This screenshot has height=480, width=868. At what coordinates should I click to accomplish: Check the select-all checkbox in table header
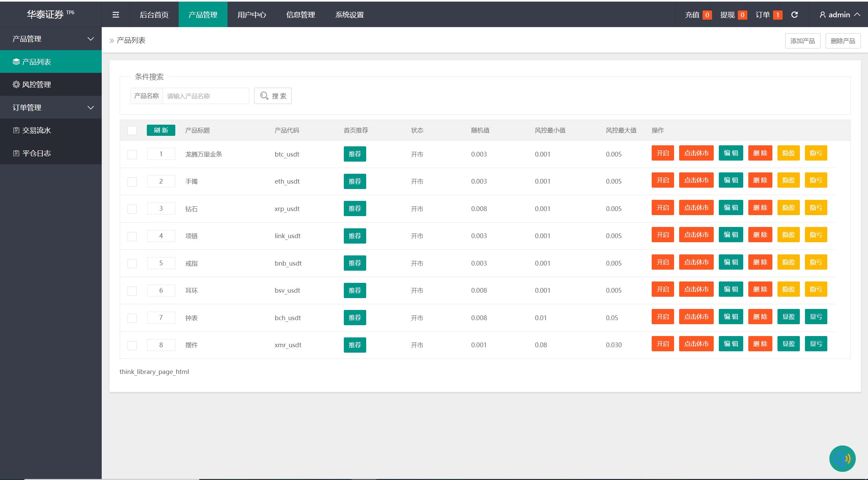(x=132, y=130)
